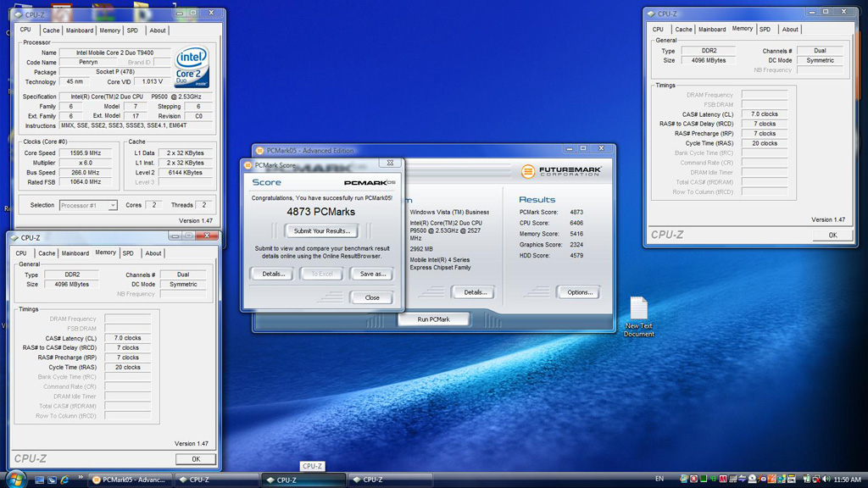This screenshot has width=868, height=488.
Task: Click top-right CPU-Z window title icon
Action: [x=651, y=14]
